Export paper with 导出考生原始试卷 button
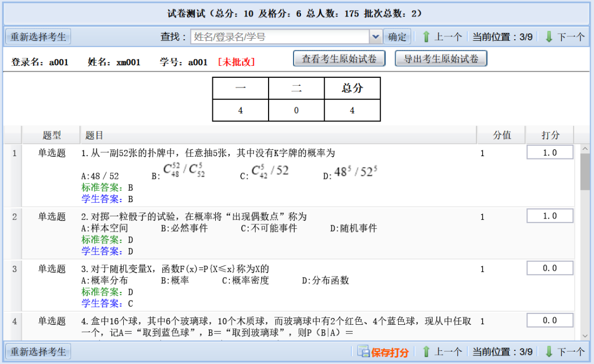594x364 pixels. coord(441,58)
